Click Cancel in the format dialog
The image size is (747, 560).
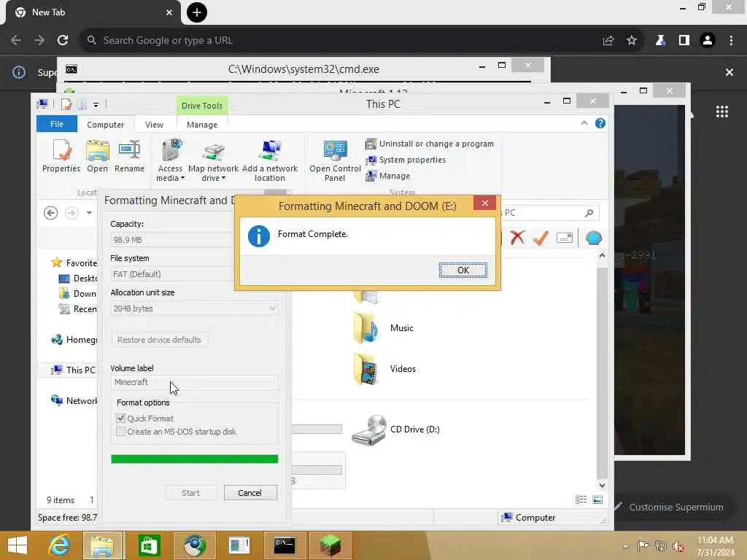250,493
